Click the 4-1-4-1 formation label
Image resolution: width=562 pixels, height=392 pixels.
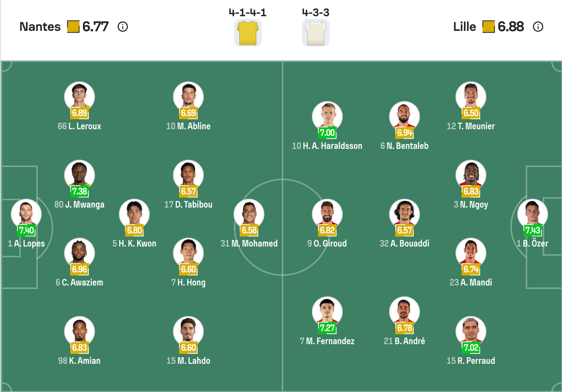[x=248, y=12]
